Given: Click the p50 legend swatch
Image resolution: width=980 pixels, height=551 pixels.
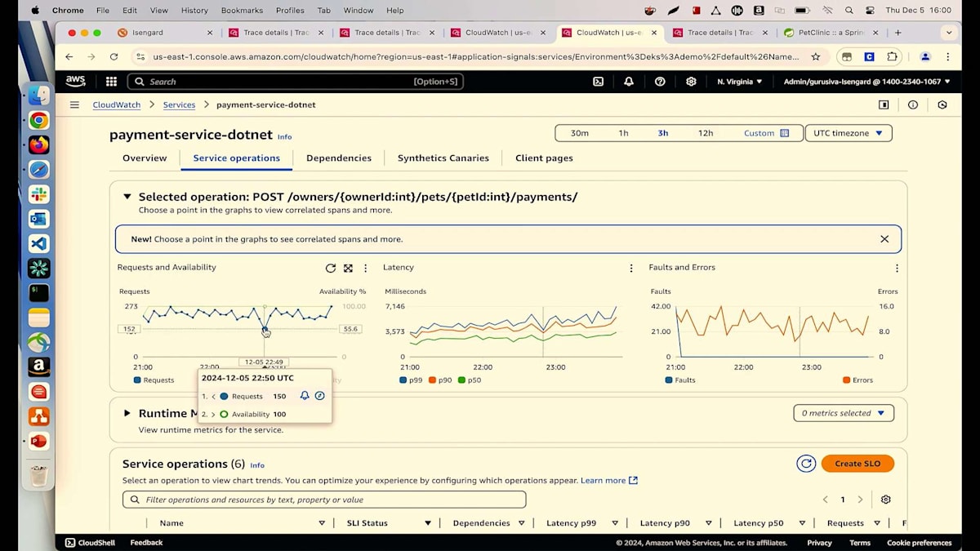Looking at the screenshot, I should point(461,380).
